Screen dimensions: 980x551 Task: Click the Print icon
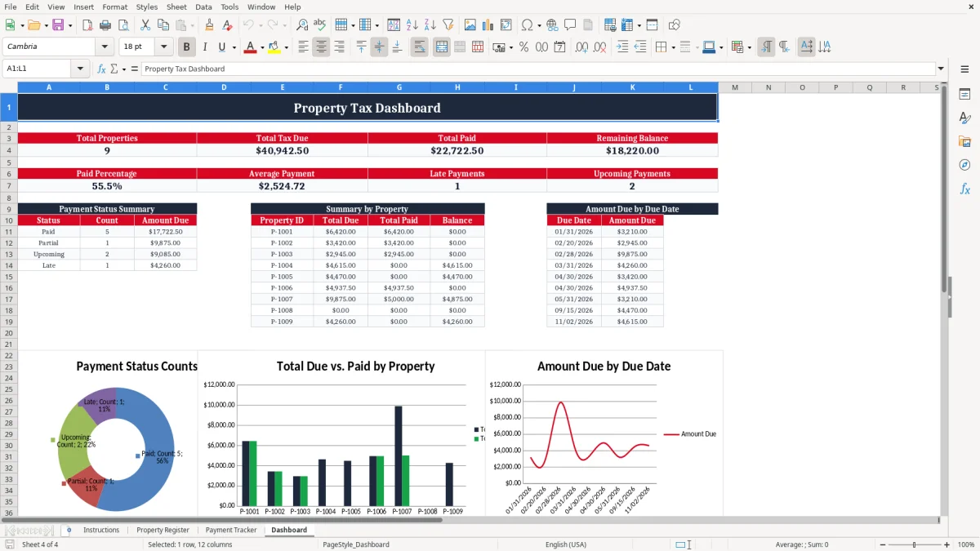pos(105,25)
